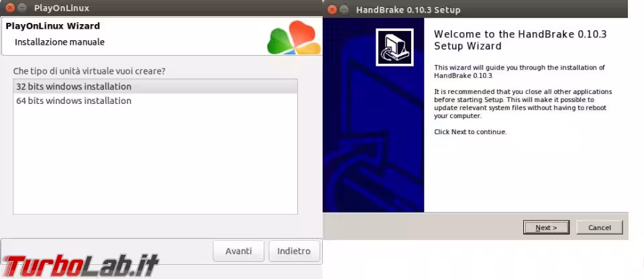Screen dimensions: 644x279
Task: Cancel the HandBrake Setup wizard
Action: [599, 227]
